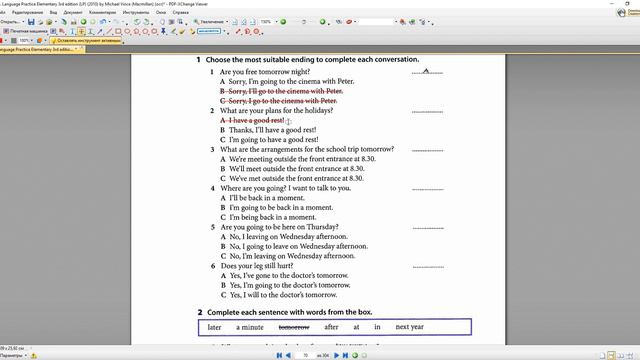
Task: Click the text 'C I'm going to have a good rest!'
Action: point(269,140)
